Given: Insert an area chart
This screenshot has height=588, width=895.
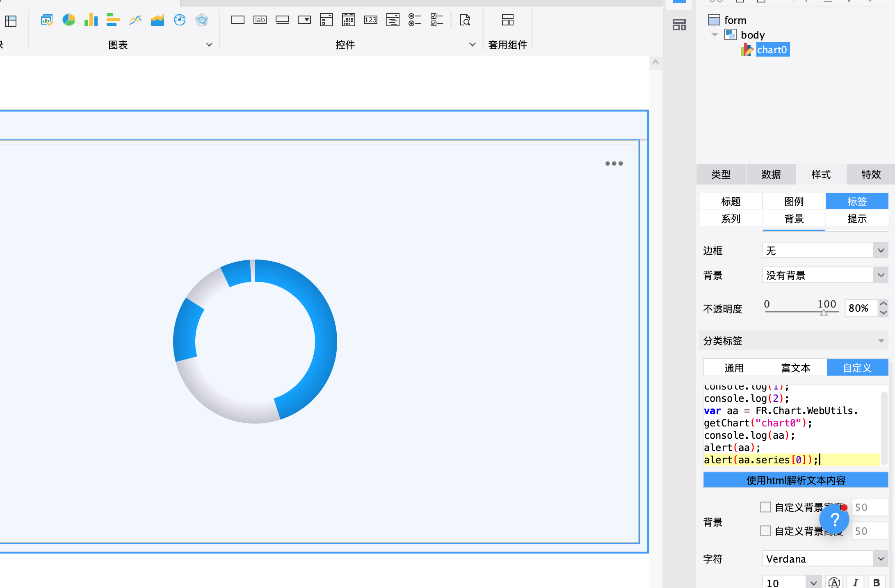Looking at the screenshot, I should click(157, 20).
